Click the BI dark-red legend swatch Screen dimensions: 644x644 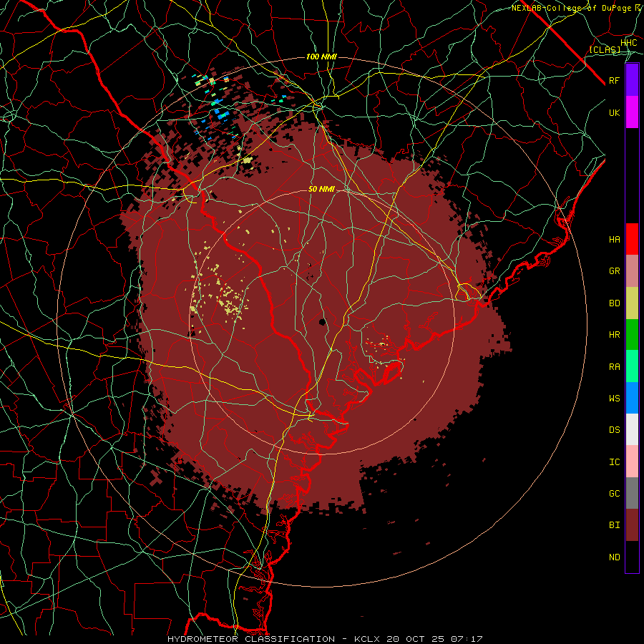[632, 525]
